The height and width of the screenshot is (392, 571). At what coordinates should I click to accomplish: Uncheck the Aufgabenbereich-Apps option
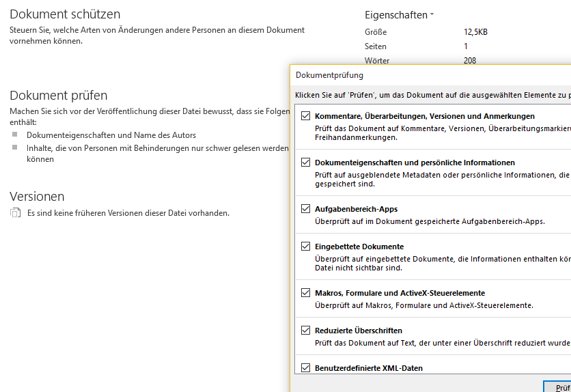click(305, 208)
